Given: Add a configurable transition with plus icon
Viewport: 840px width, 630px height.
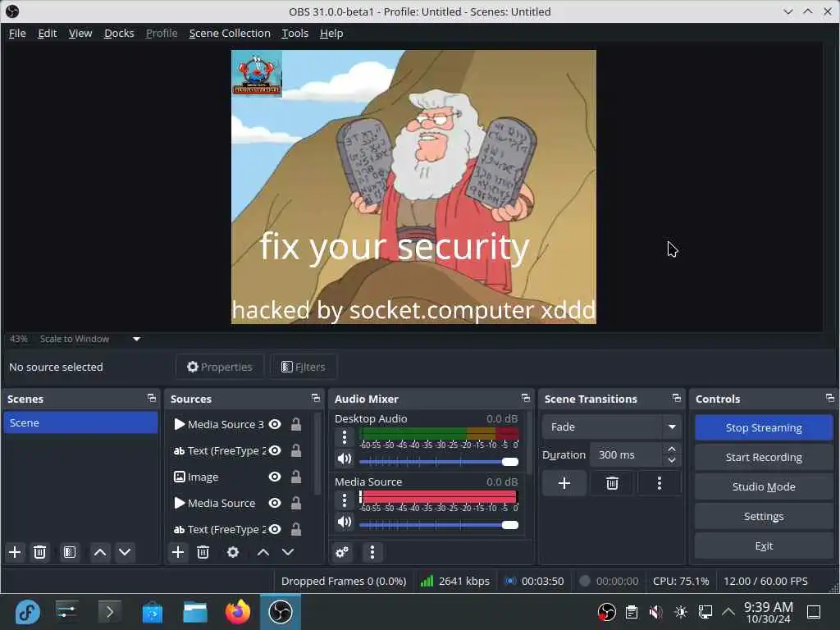Looking at the screenshot, I should [564, 484].
